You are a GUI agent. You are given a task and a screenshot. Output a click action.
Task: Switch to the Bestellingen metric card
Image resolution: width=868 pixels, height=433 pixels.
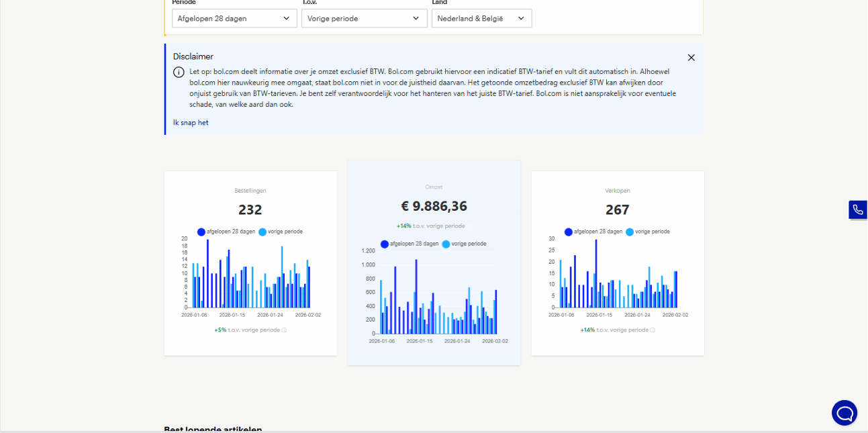coord(250,262)
